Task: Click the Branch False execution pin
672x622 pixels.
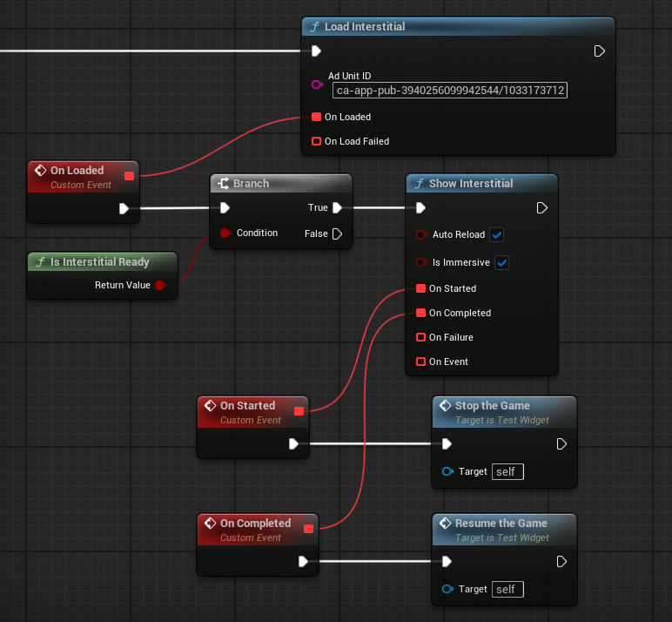Action: (x=337, y=233)
